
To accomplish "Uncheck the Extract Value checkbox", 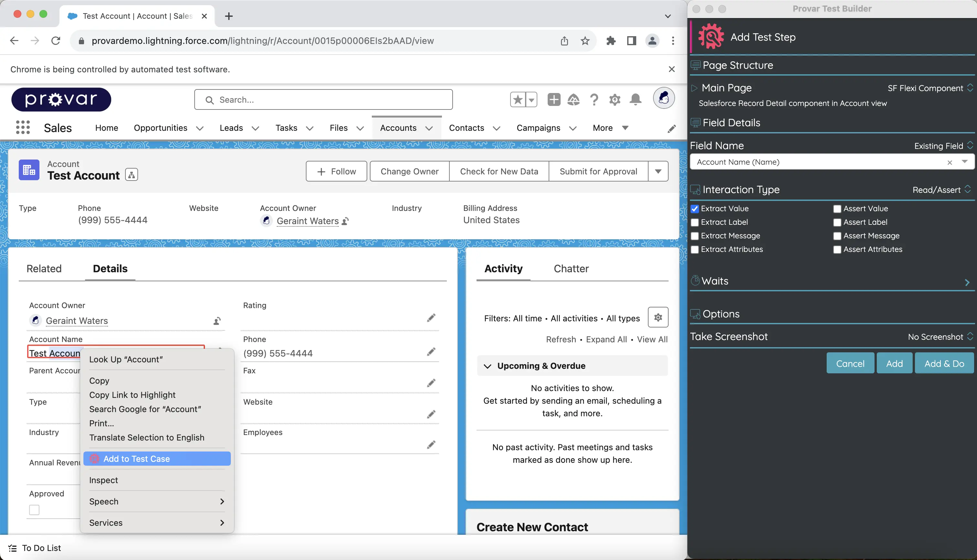I will point(695,209).
